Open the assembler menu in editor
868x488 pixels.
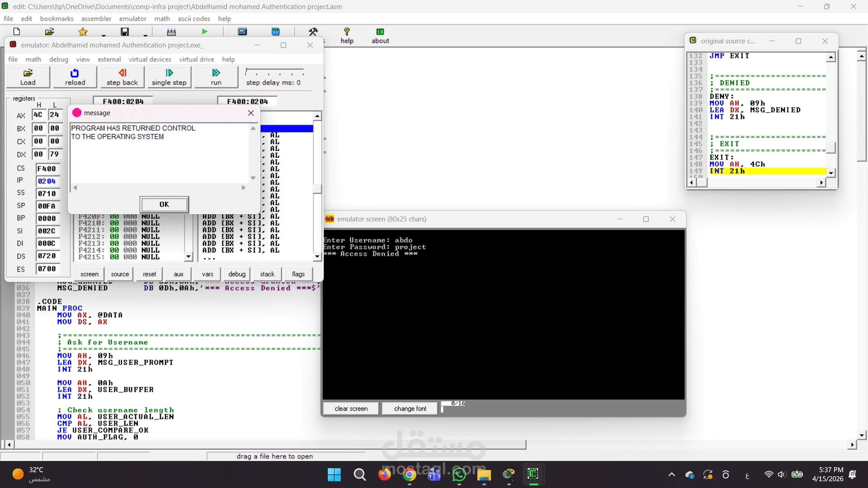[x=96, y=19]
